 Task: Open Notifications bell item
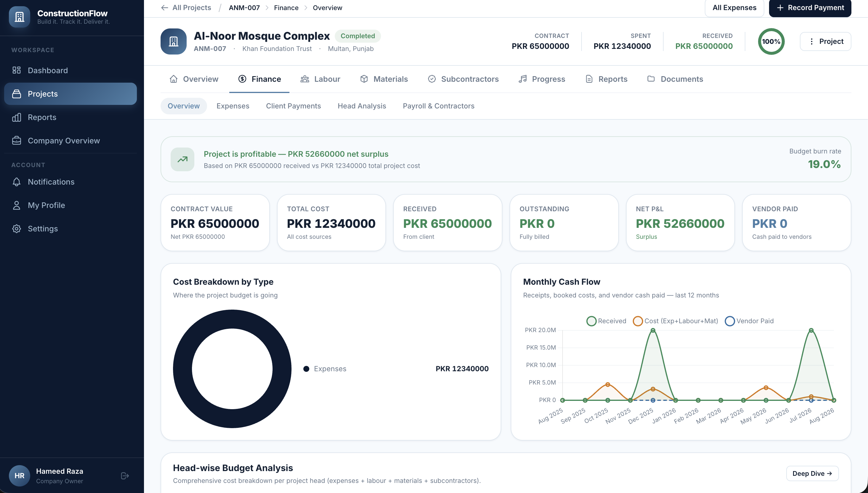coord(71,182)
